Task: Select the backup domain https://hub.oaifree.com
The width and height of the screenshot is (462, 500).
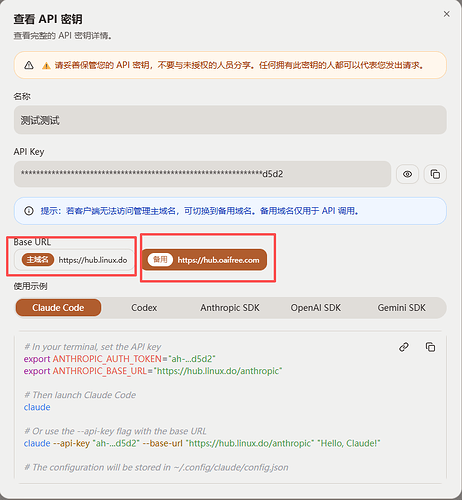Action: (x=204, y=260)
